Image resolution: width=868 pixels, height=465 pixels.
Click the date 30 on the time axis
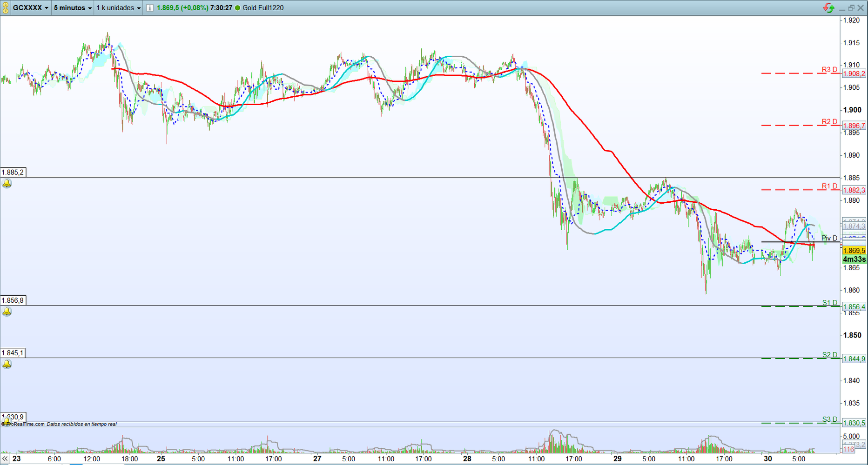coord(767,459)
